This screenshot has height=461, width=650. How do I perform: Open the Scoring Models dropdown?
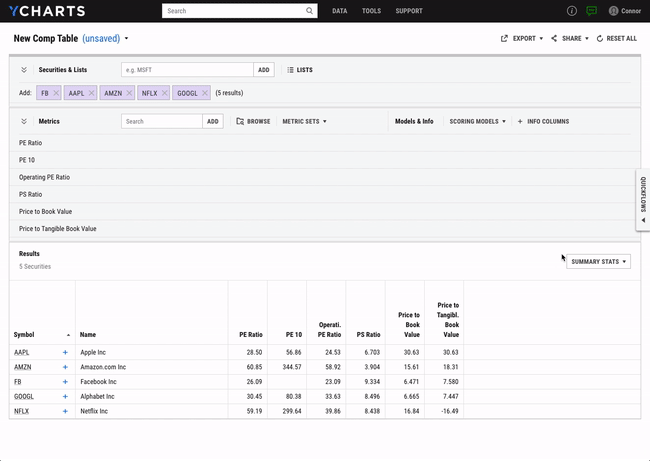click(478, 121)
